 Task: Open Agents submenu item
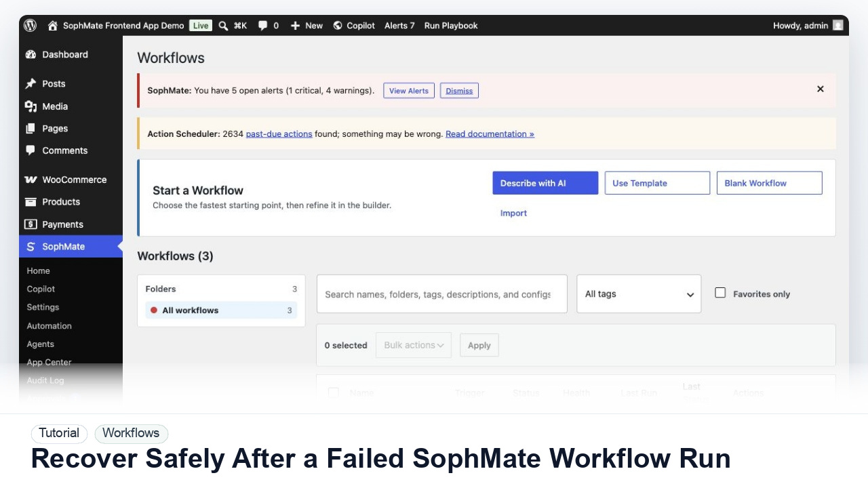[x=41, y=344]
